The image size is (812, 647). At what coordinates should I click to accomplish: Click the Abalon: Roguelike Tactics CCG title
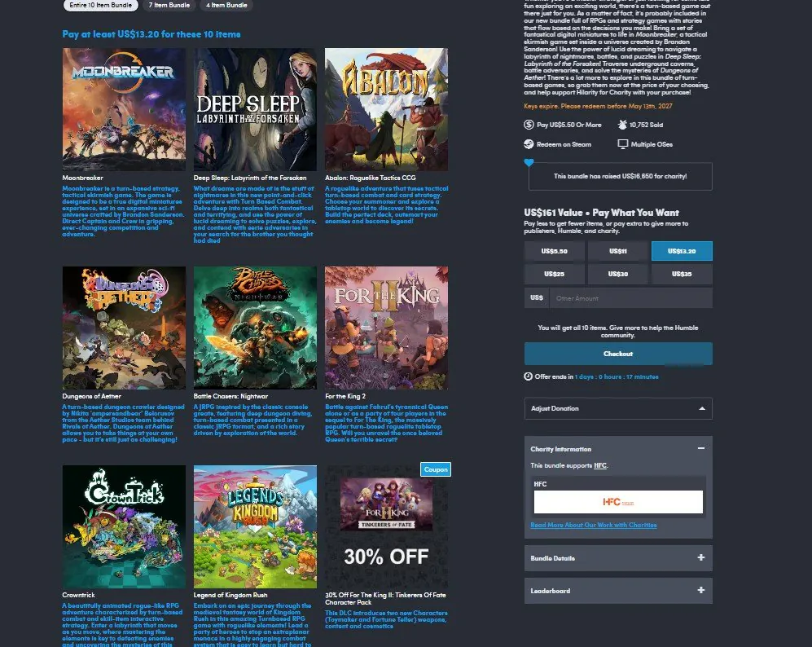[371, 178]
